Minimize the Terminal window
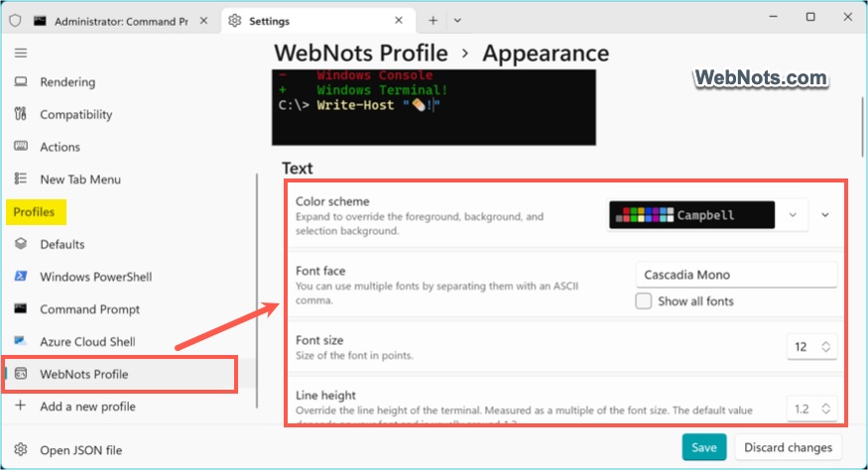Viewport: 868px width, 470px height. pyautogui.click(x=774, y=17)
